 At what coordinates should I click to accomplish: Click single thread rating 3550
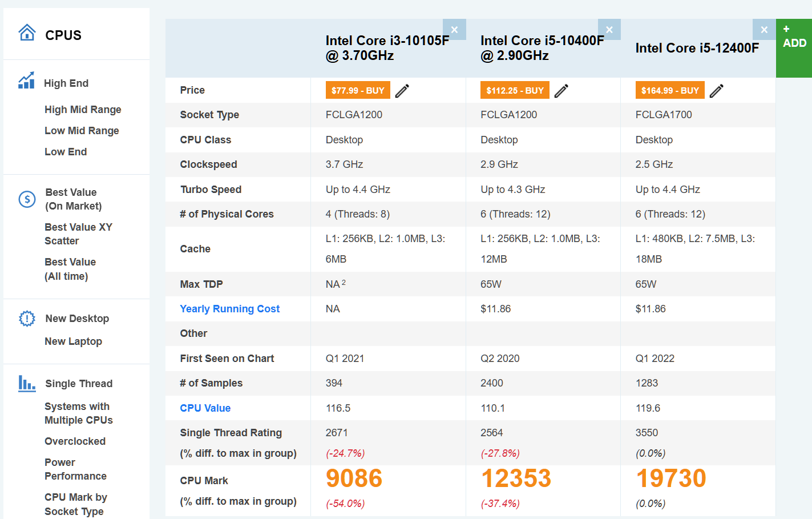point(647,433)
